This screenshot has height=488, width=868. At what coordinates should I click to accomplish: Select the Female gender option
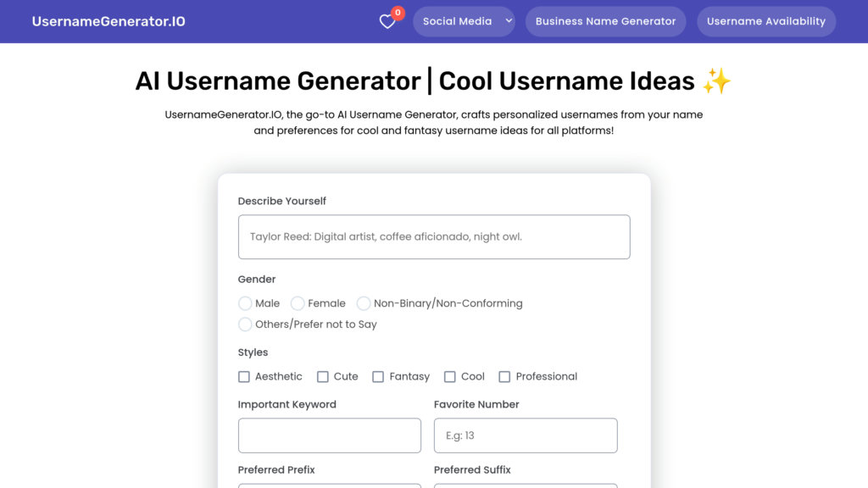[298, 302]
